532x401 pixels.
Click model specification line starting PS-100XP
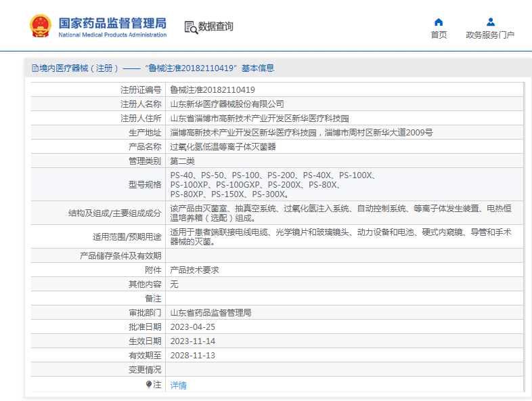point(255,185)
